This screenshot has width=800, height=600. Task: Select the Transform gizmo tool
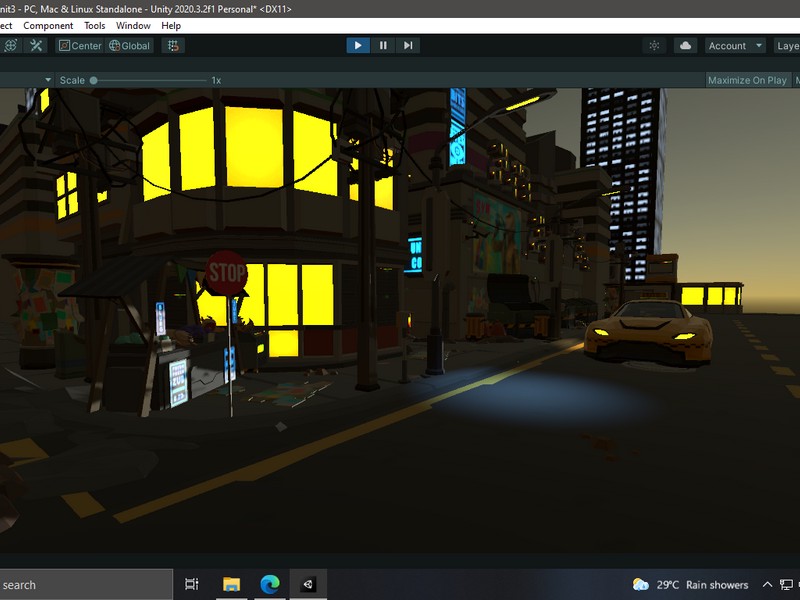(x=11, y=46)
